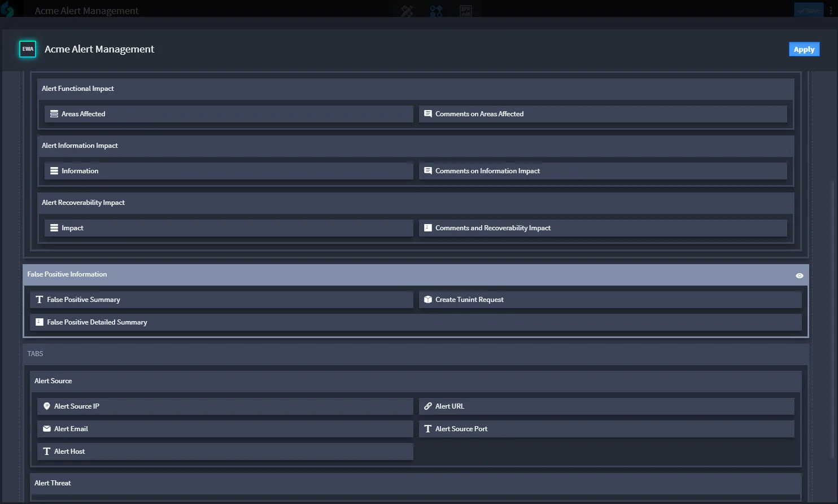Click the Create Tunint Request cube icon

pyautogui.click(x=428, y=300)
